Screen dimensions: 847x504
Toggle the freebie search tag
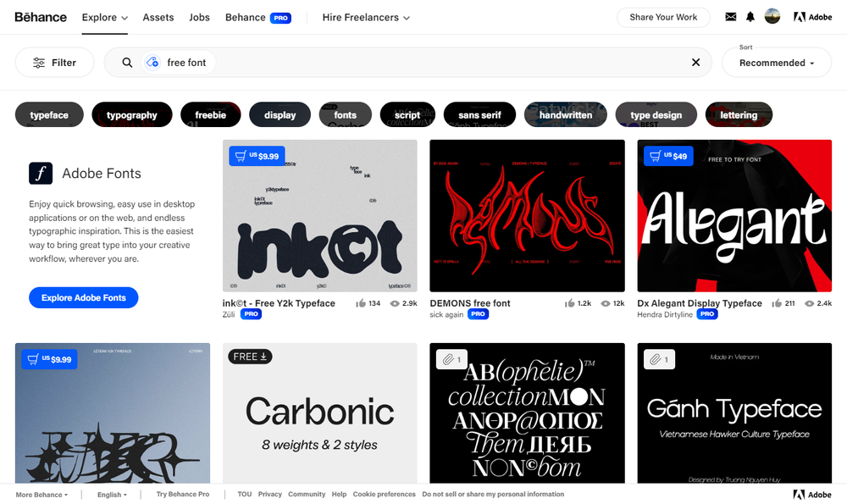(x=210, y=114)
